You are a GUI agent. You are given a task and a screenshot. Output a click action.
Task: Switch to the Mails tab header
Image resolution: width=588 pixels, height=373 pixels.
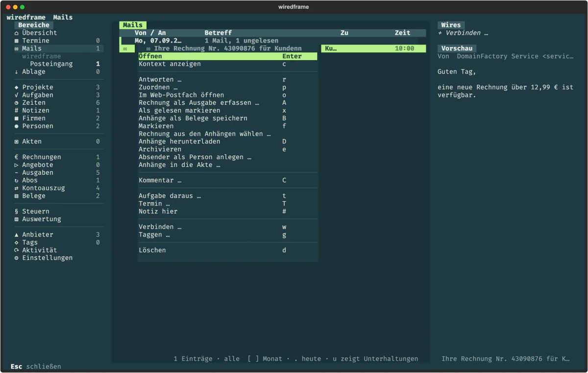coord(133,25)
